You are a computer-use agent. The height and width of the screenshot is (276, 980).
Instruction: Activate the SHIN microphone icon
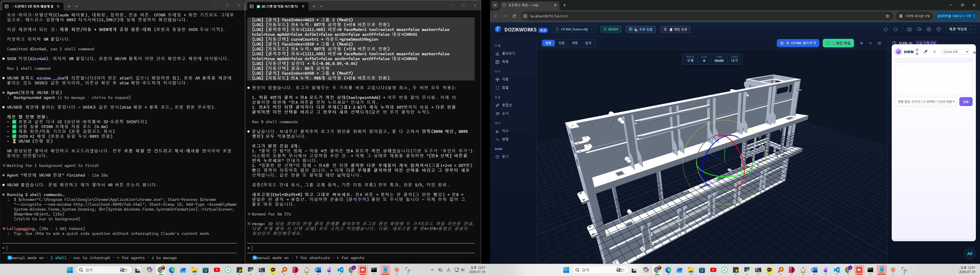[x=926, y=52]
